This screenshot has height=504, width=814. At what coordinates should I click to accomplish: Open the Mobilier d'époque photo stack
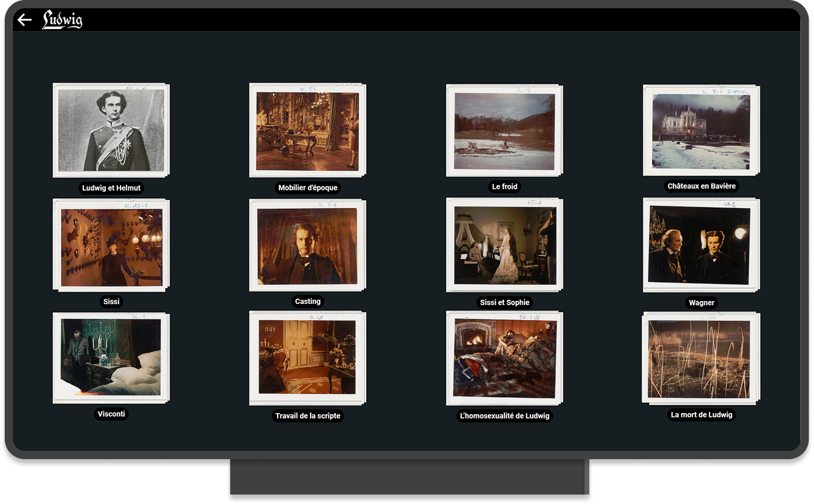pyautogui.click(x=307, y=130)
